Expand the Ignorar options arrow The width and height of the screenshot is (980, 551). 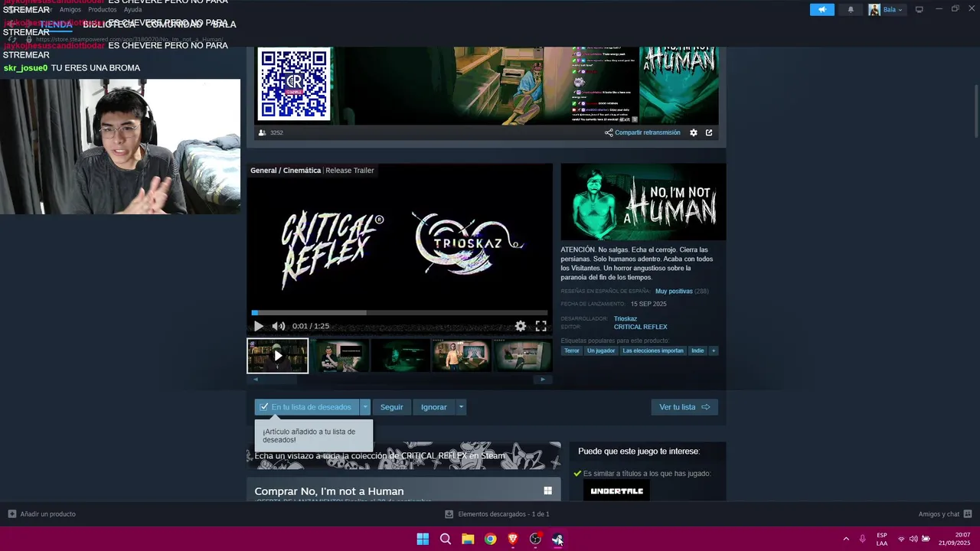point(461,407)
